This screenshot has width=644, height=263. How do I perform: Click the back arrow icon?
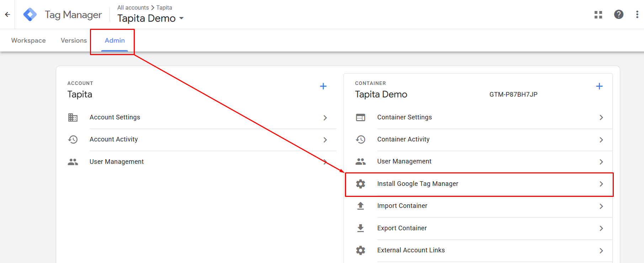[7, 15]
